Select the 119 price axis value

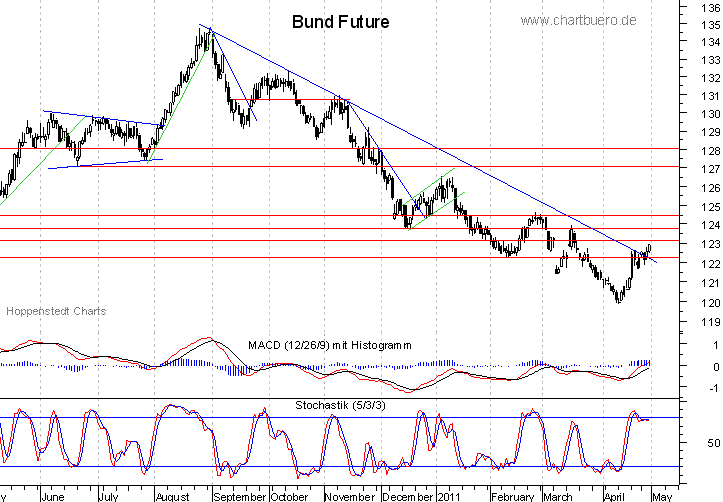pyautogui.click(x=711, y=322)
